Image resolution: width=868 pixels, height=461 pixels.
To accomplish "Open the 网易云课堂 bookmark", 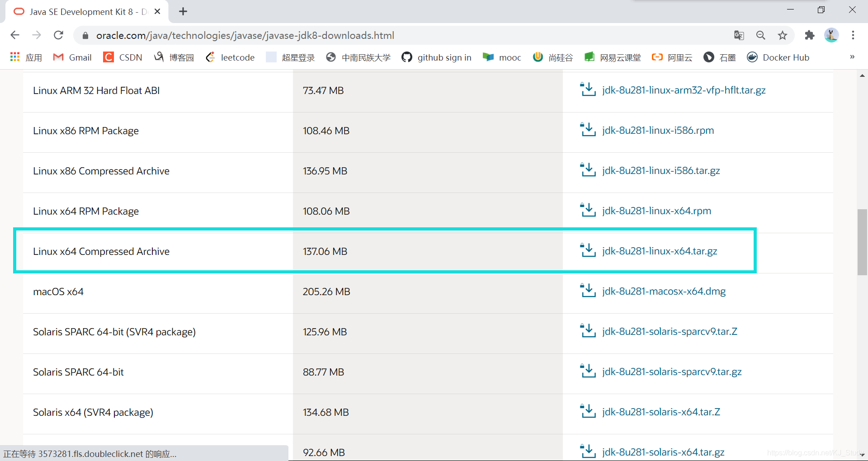I will [613, 57].
